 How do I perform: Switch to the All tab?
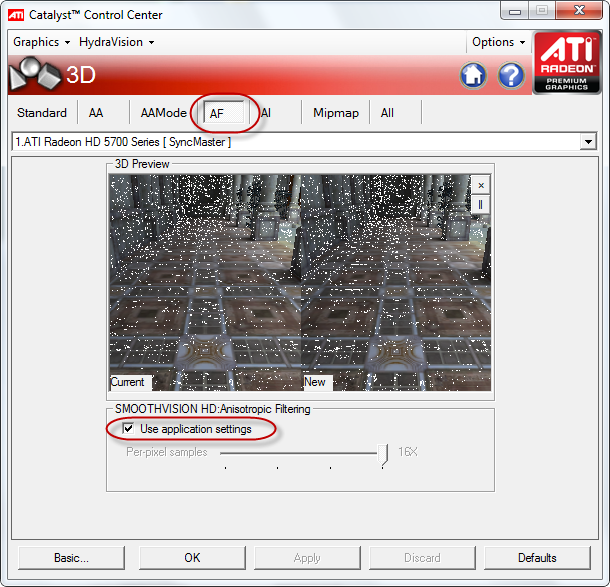[x=387, y=113]
